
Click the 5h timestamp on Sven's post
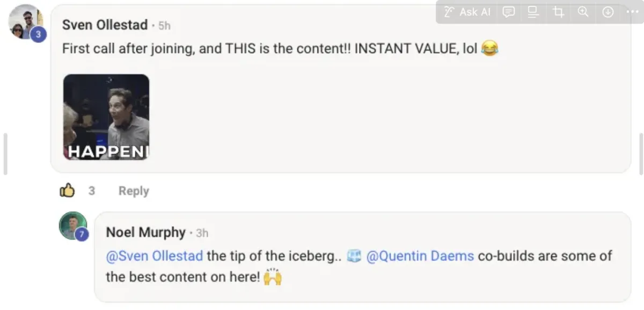[164, 26]
